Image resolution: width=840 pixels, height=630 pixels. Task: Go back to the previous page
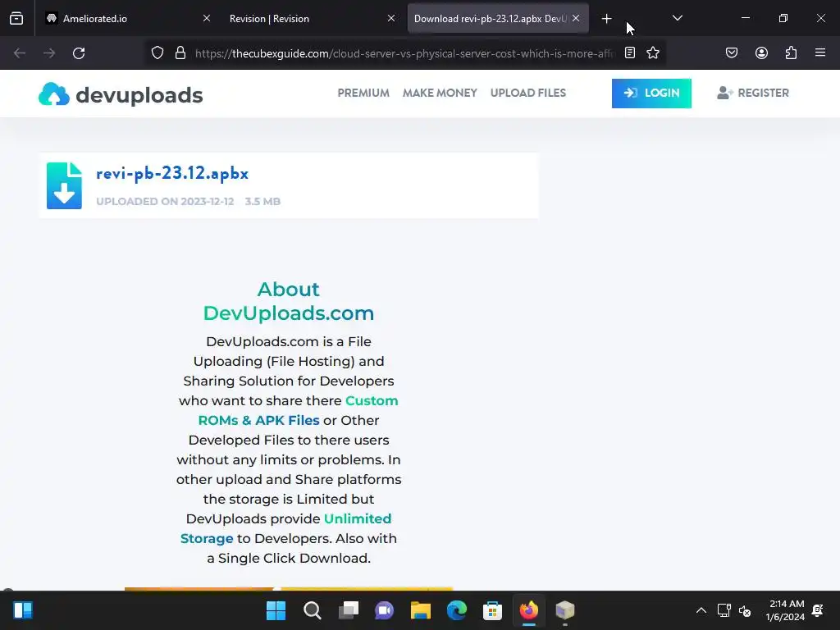(x=20, y=53)
